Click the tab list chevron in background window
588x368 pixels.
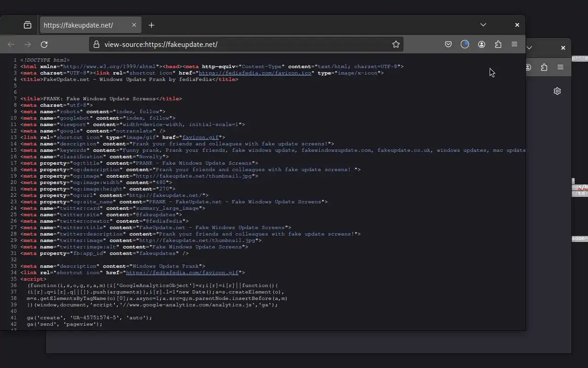click(529, 47)
